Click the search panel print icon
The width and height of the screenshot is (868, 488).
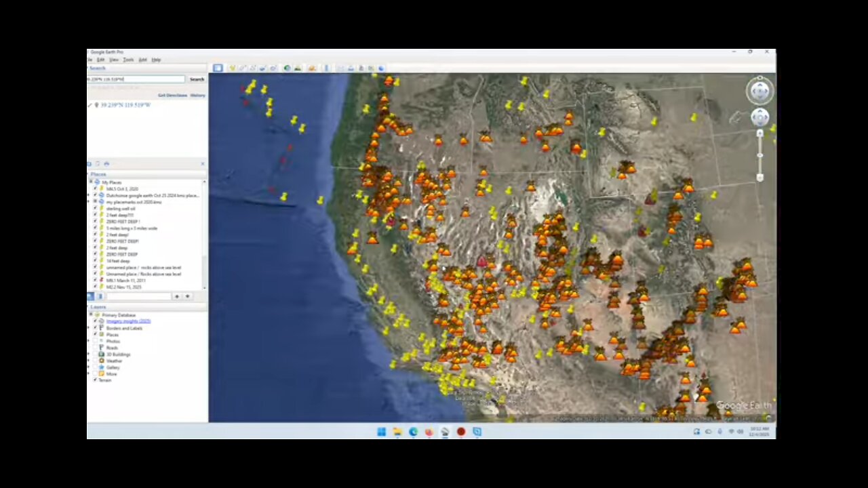tap(106, 163)
